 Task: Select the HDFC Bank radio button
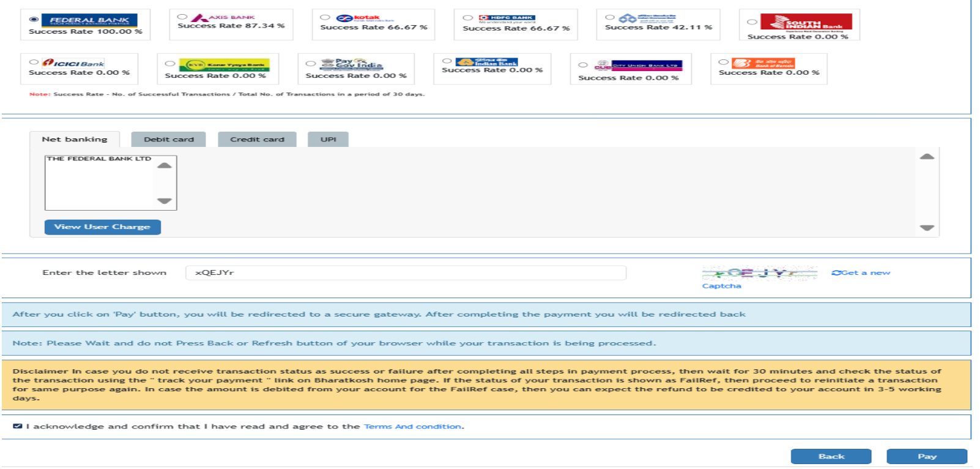[467, 18]
